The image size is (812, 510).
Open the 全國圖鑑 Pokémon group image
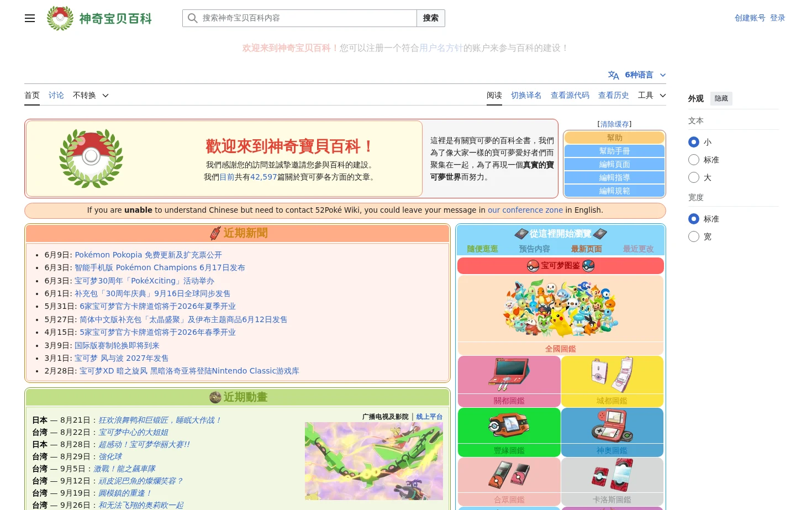(x=561, y=308)
